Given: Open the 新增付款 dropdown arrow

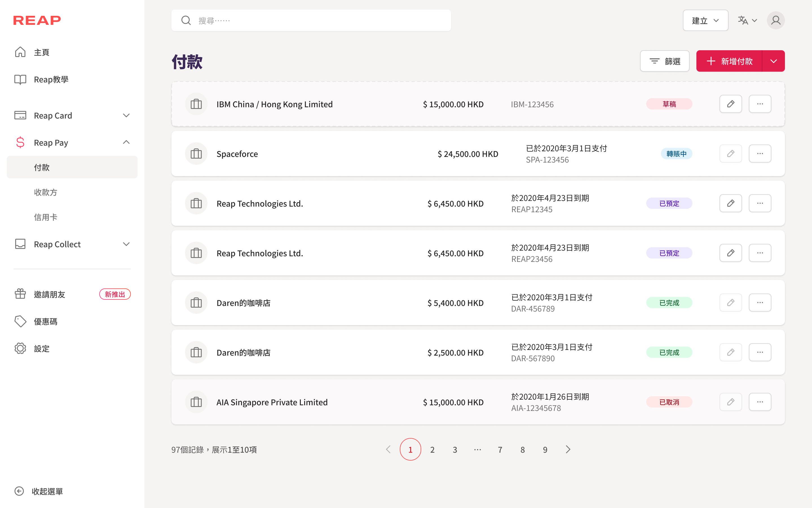Looking at the screenshot, I should tap(773, 61).
